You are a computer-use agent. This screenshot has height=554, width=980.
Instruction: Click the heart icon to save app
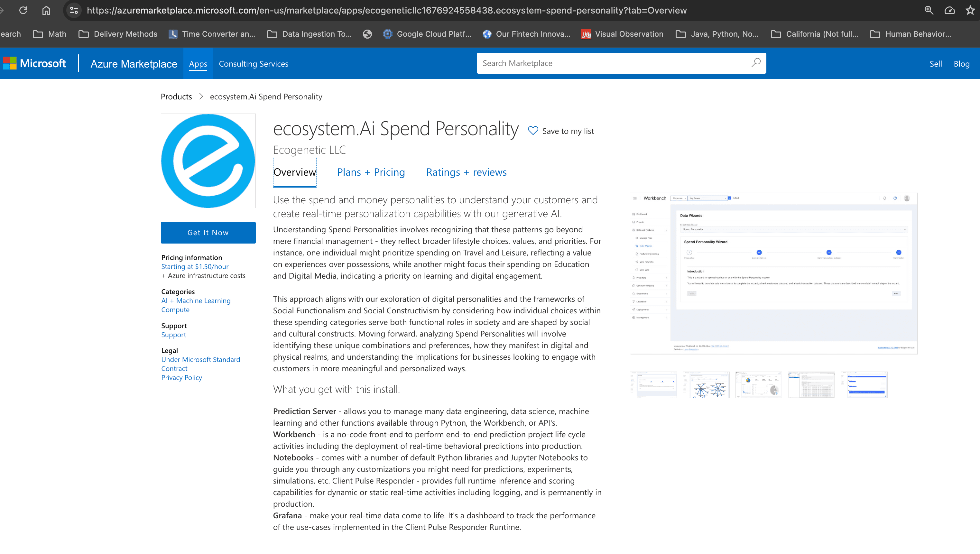[532, 131]
